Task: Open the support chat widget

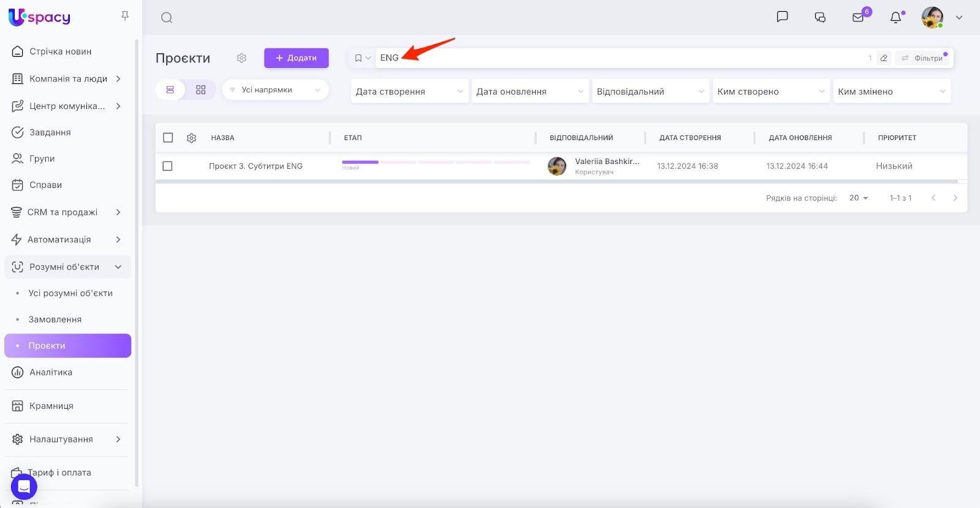Action: (x=24, y=487)
